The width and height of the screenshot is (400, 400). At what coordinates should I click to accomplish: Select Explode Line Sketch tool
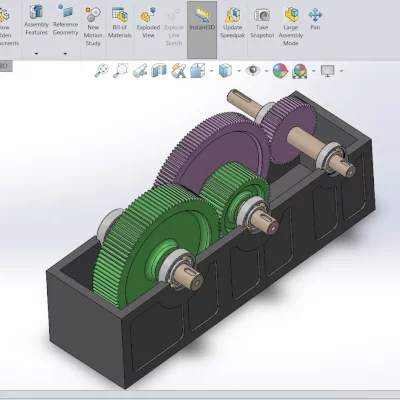coord(174,27)
